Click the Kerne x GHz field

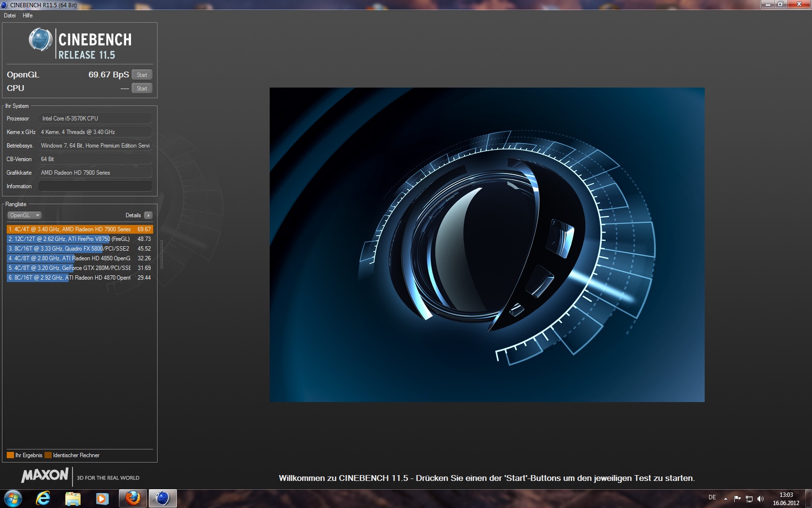pyautogui.click(x=95, y=132)
